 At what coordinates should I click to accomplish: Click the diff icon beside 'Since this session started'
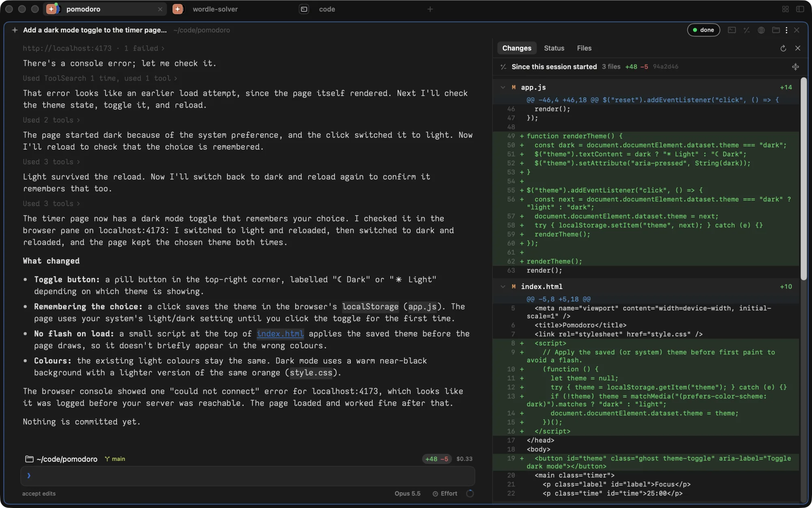tap(503, 67)
